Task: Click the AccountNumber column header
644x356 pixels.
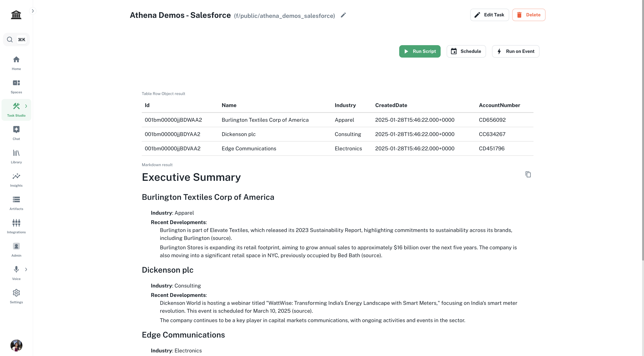Action: [x=499, y=105]
